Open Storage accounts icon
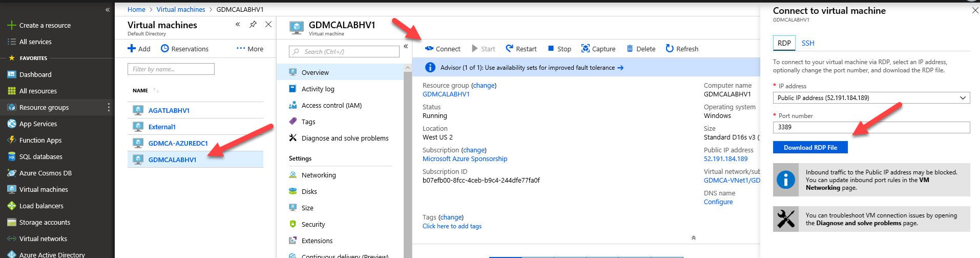 coord(11,222)
